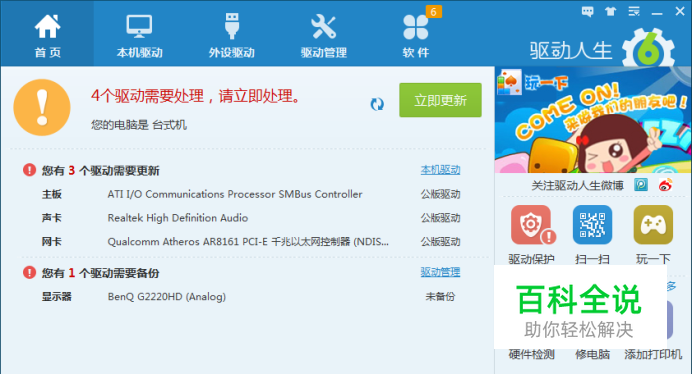The height and width of the screenshot is (374, 692).
Task: Click the 立即更新 green button
Action: click(440, 100)
